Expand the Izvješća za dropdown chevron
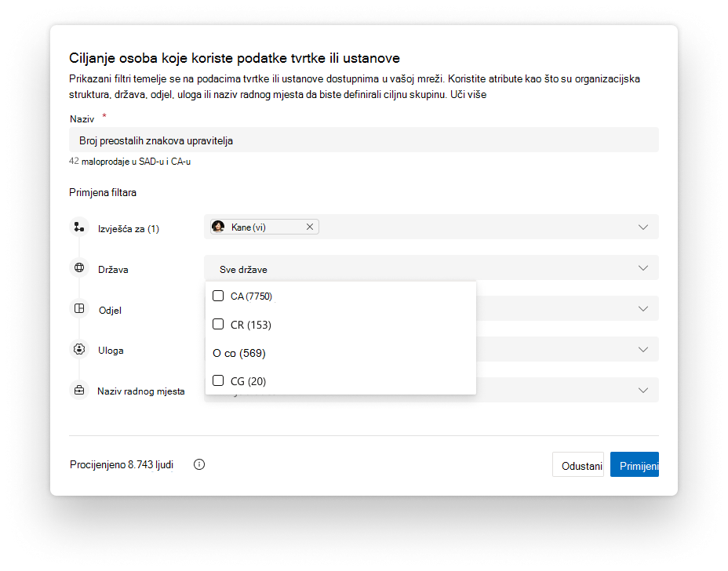Screen dimensions: 728x571 (x=643, y=227)
